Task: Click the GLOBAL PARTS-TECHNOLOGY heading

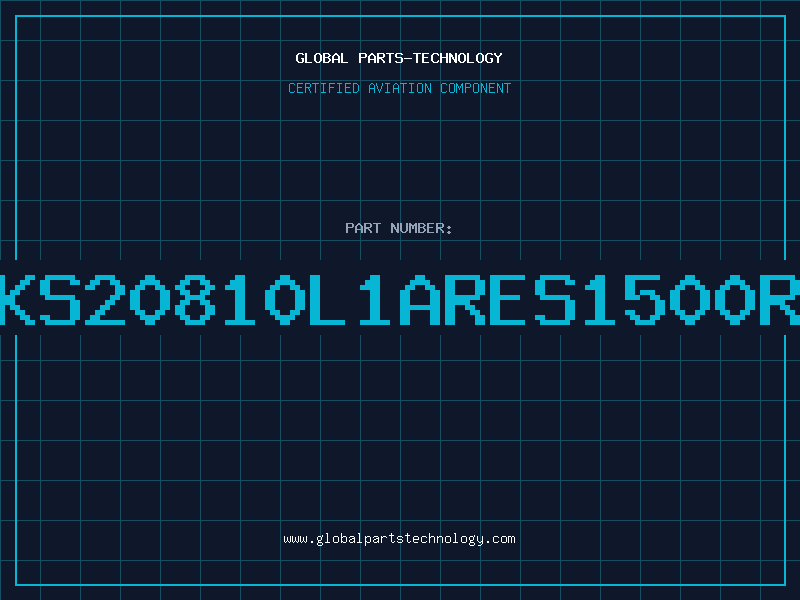Action: pyautogui.click(x=399, y=58)
